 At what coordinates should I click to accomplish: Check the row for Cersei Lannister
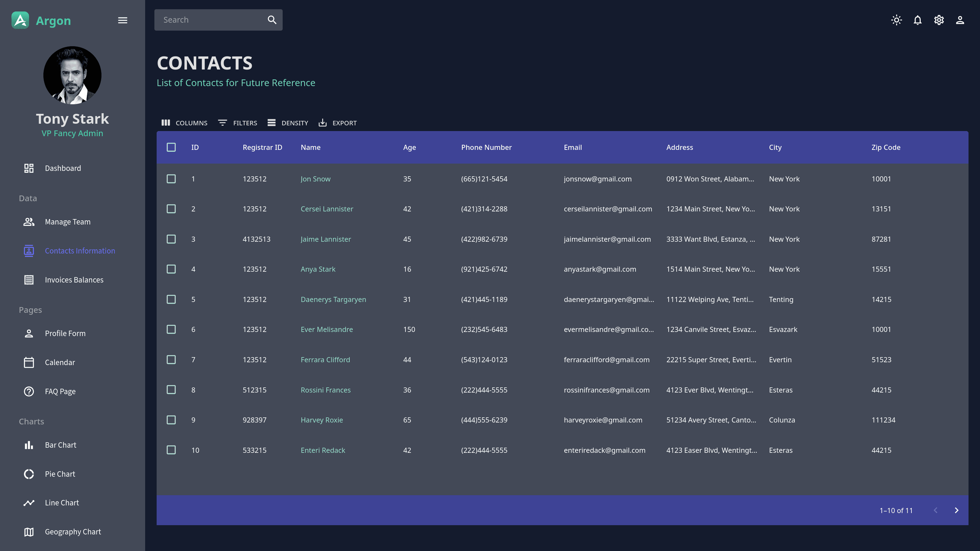[171, 209]
